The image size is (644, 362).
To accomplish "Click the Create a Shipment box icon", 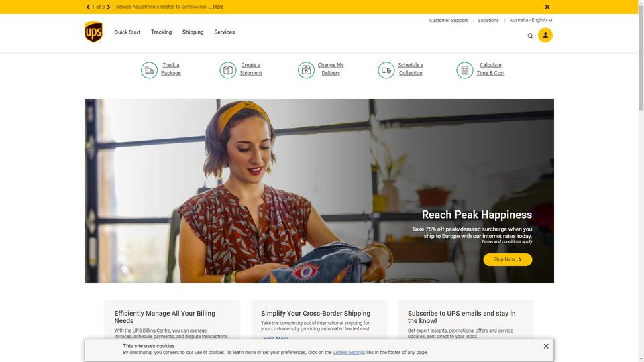I will click(x=227, y=70).
